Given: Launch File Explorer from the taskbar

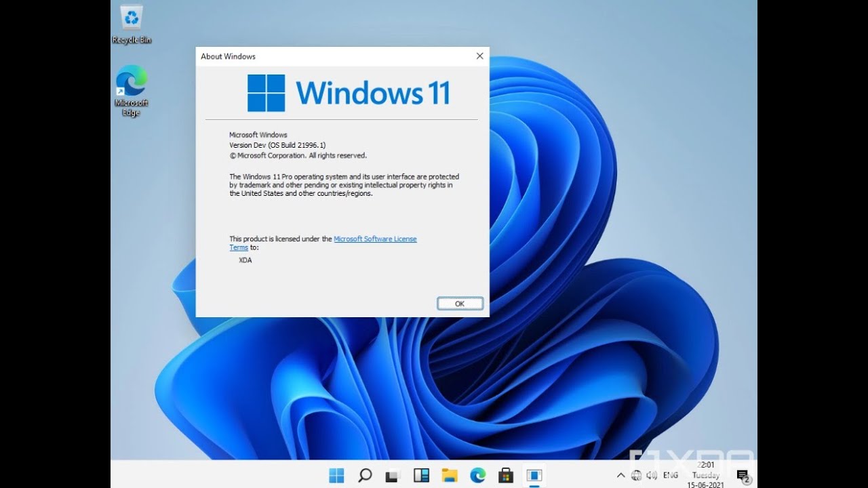Looking at the screenshot, I should point(450,475).
